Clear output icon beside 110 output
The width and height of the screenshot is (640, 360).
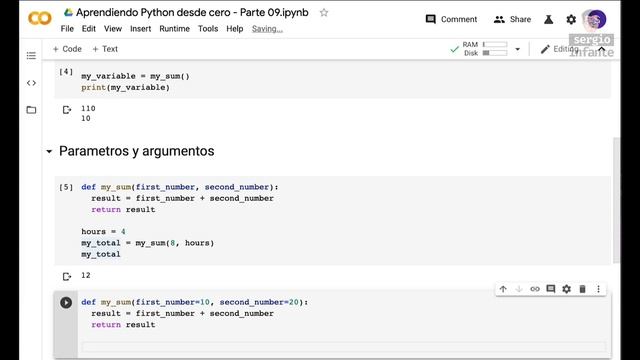coord(67,109)
